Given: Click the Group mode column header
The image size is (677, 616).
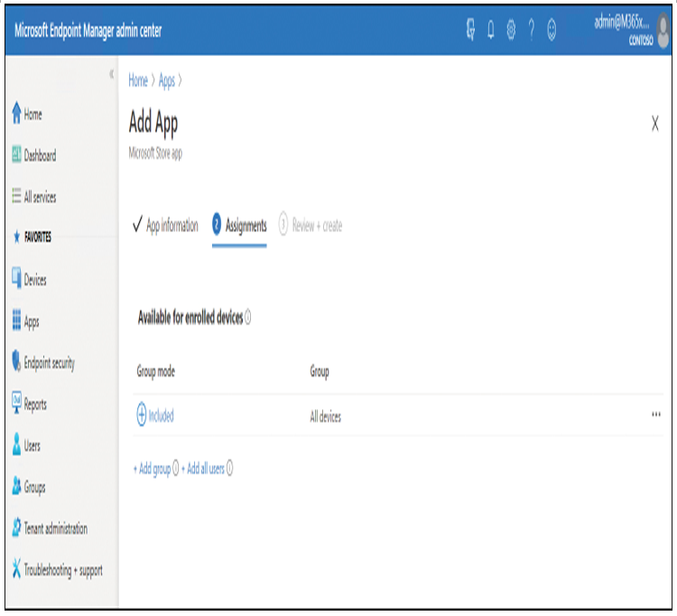Looking at the screenshot, I should [x=156, y=371].
